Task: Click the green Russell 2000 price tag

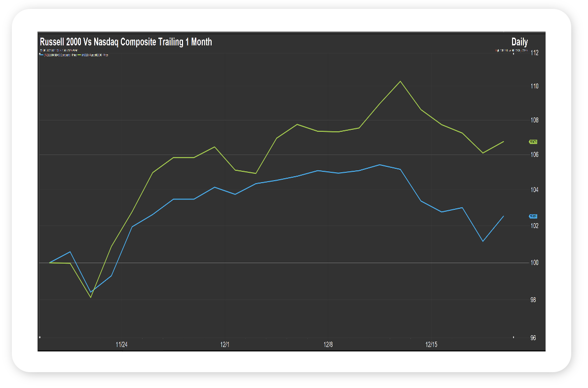Action: (x=533, y=142)
